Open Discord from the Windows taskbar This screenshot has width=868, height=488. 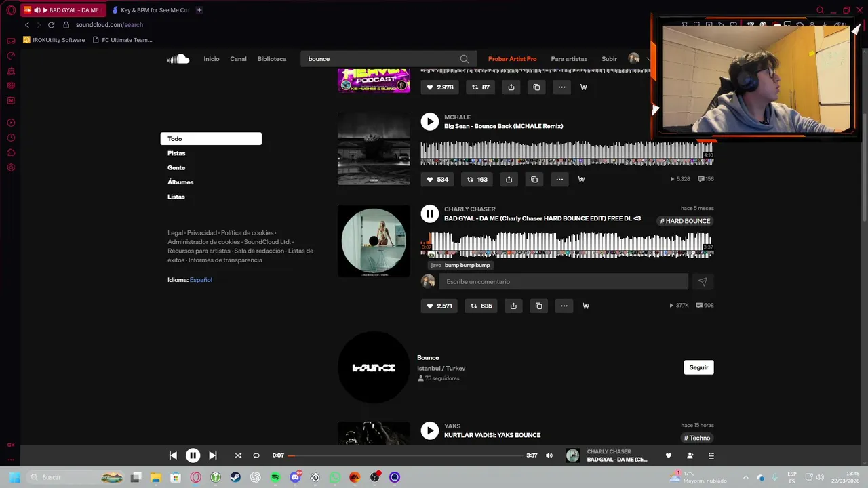coord(295,477)
